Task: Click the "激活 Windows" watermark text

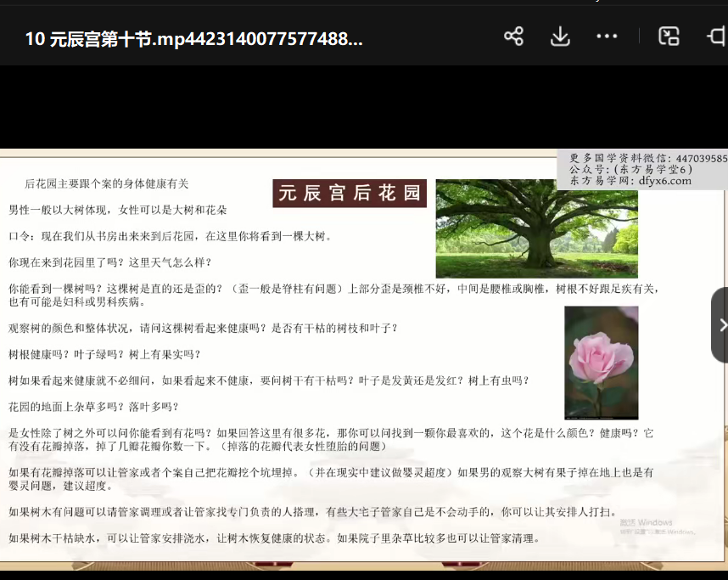Action: pos(645,522)
